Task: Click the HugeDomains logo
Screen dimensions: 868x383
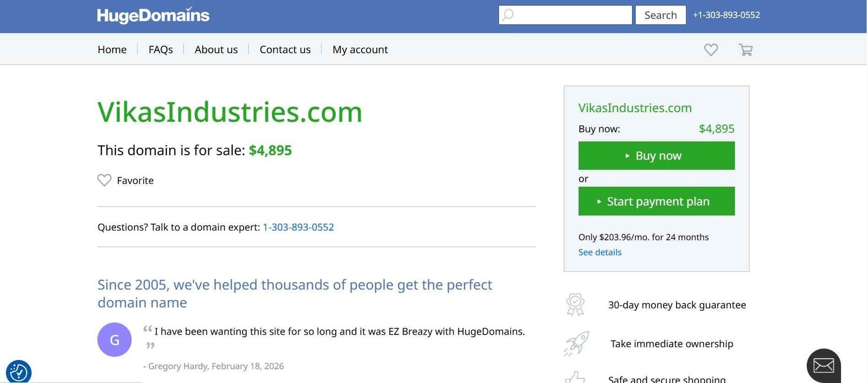Action: pyautogui.click(x=153, y=15)
